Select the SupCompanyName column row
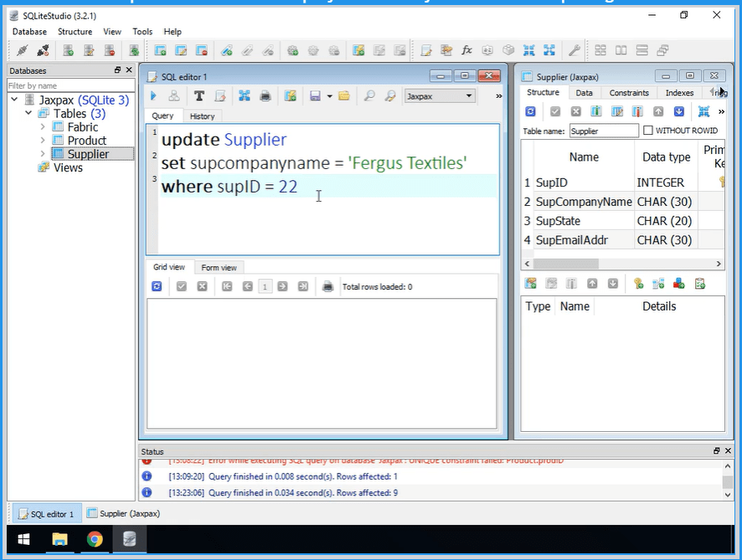Viewport: 742px width, 560px height. 623,202
